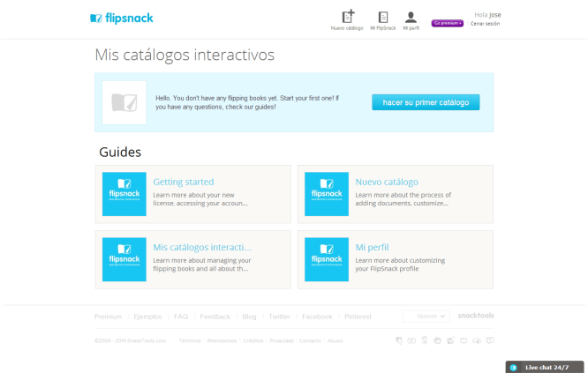Open the Getting started guide title link
Image resolution: width=588 pixels, height=373 pixels.
click(183, 182)
